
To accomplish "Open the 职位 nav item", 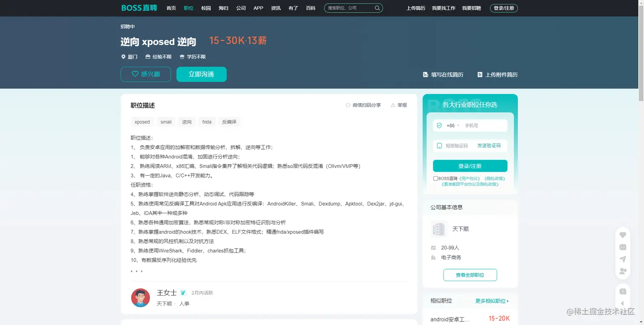I will [189, 8].
